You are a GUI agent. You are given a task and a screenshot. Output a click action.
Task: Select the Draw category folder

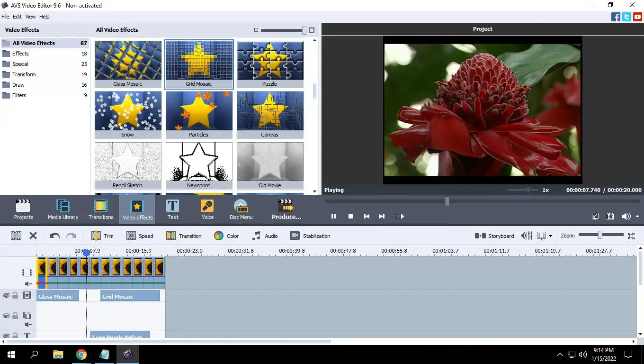click(x=45, y=85)
